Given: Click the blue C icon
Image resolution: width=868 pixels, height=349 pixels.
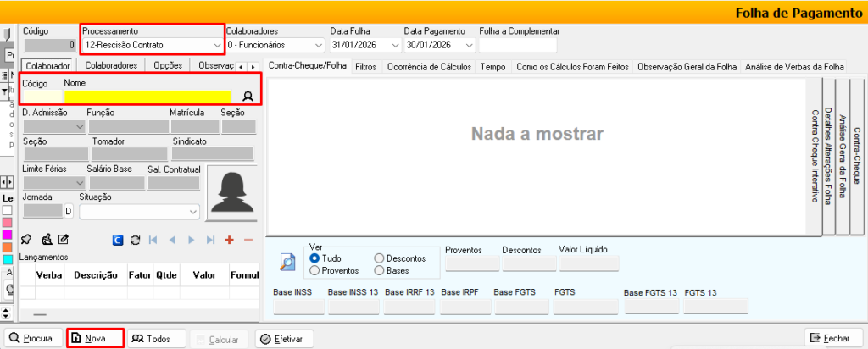Looking at the screenshot, I should coord(118,240).
